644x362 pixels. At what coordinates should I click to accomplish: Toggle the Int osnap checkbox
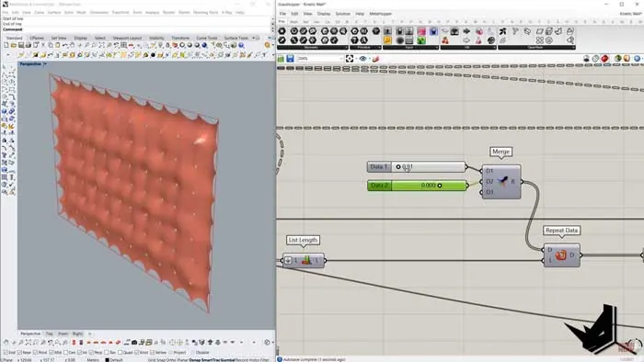pyautogui.click(x=79, y=352)
